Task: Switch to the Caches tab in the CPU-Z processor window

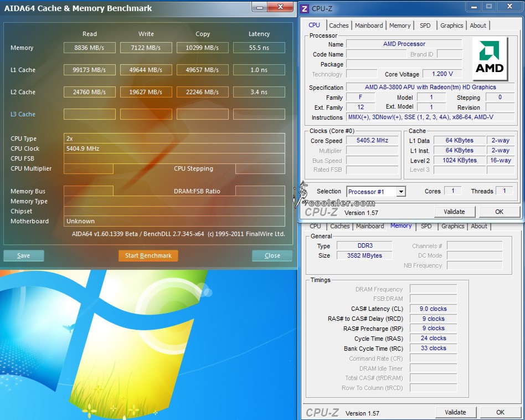Action: (x=338, y=25)
